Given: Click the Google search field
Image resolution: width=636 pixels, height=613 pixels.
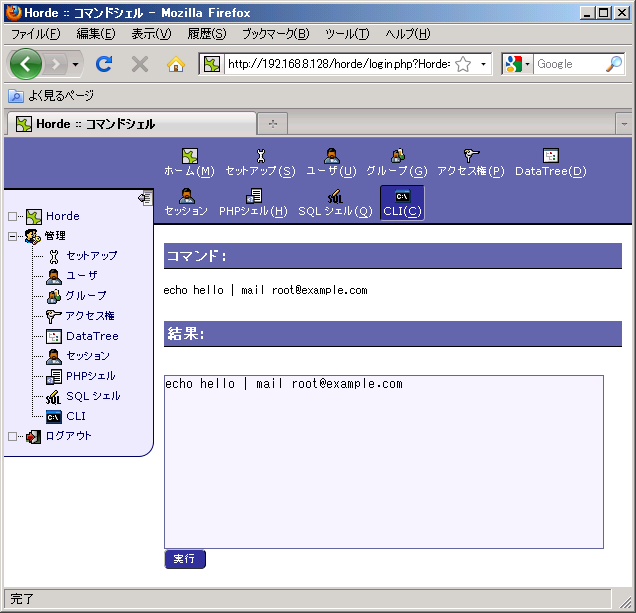Looking at the screenshot, I should point(569,64).
